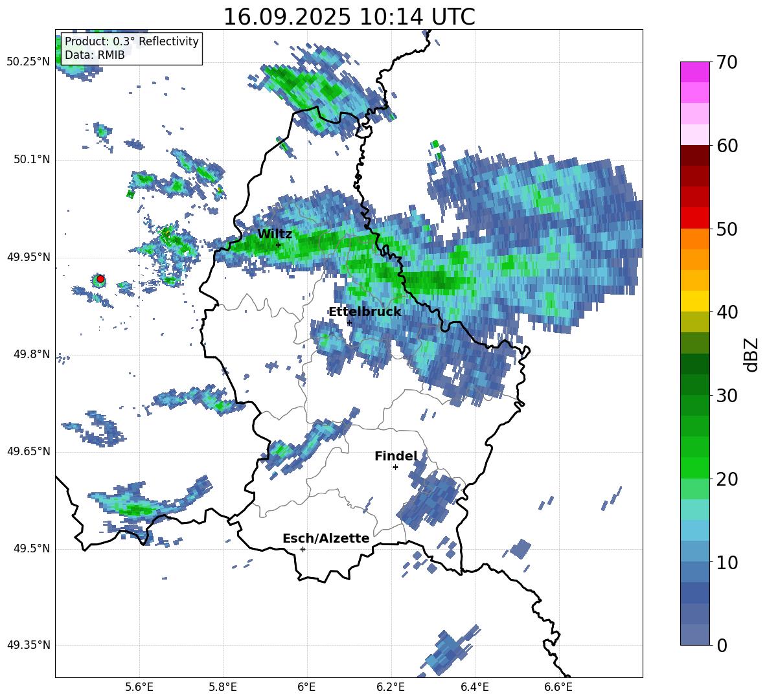Click the bright green swatch at 20 dBZ
Viewport: 767px width, 700px height.
tap(694, 468)
